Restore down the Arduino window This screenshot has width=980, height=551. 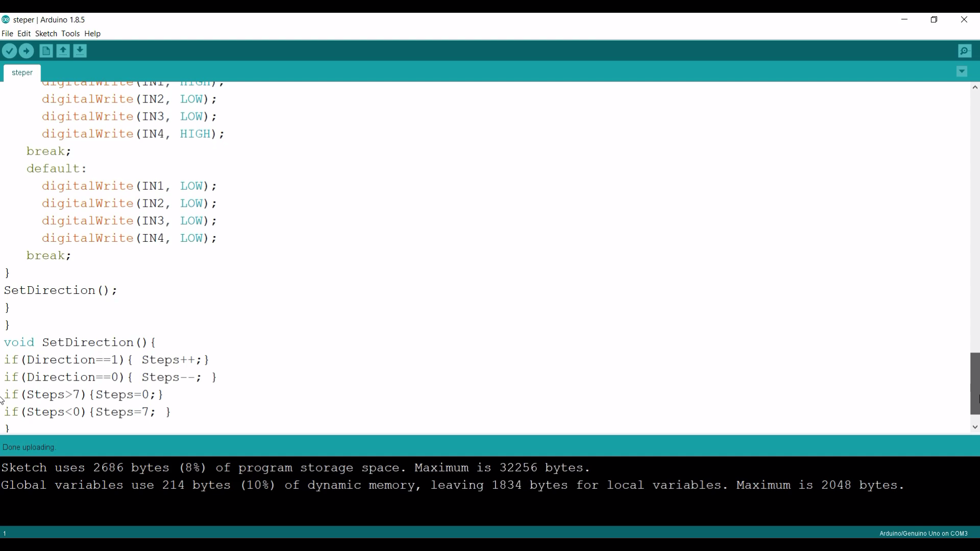tap(934, 20)
